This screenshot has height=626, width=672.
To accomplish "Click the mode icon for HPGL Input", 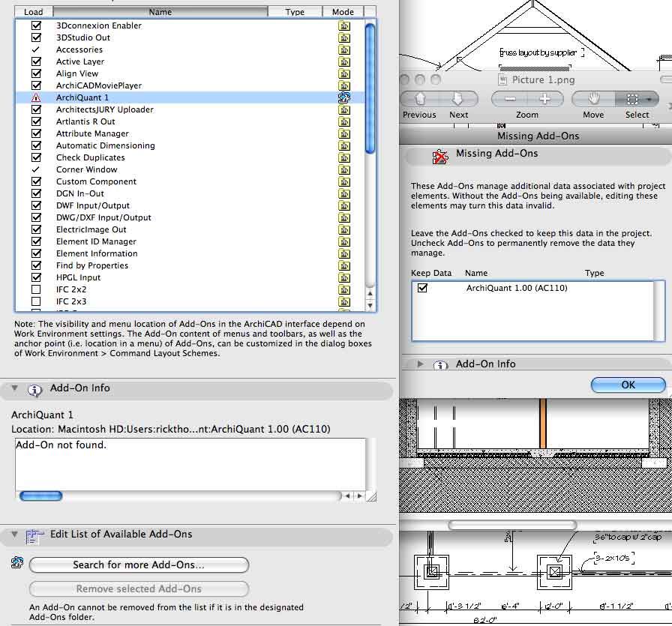I will click(x=343, y=277).
